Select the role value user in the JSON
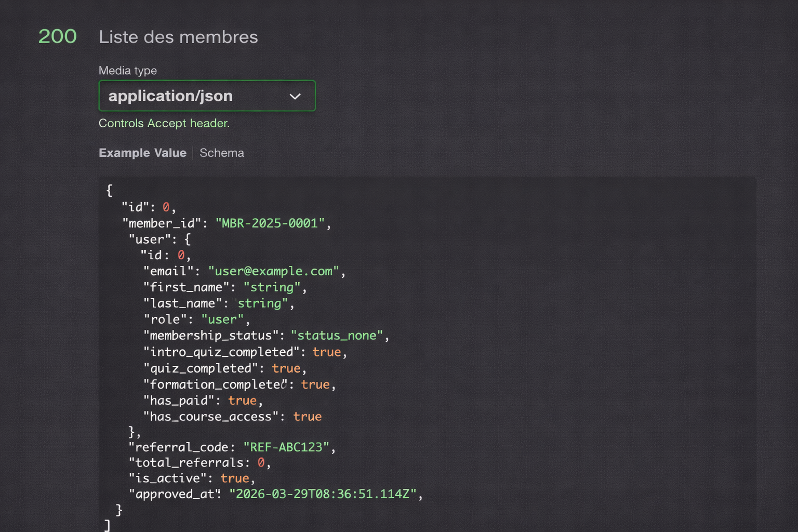 tap(222, 319)
